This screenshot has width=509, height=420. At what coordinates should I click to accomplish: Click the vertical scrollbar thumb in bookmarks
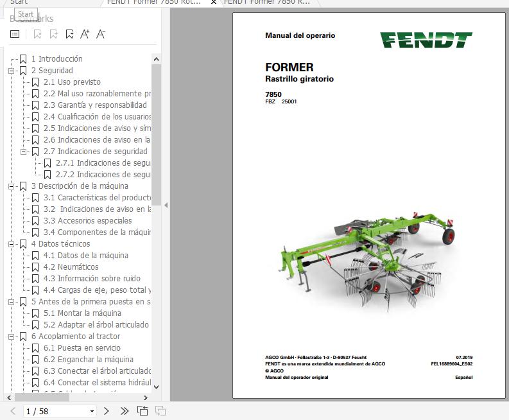click(x=156, y=135)
